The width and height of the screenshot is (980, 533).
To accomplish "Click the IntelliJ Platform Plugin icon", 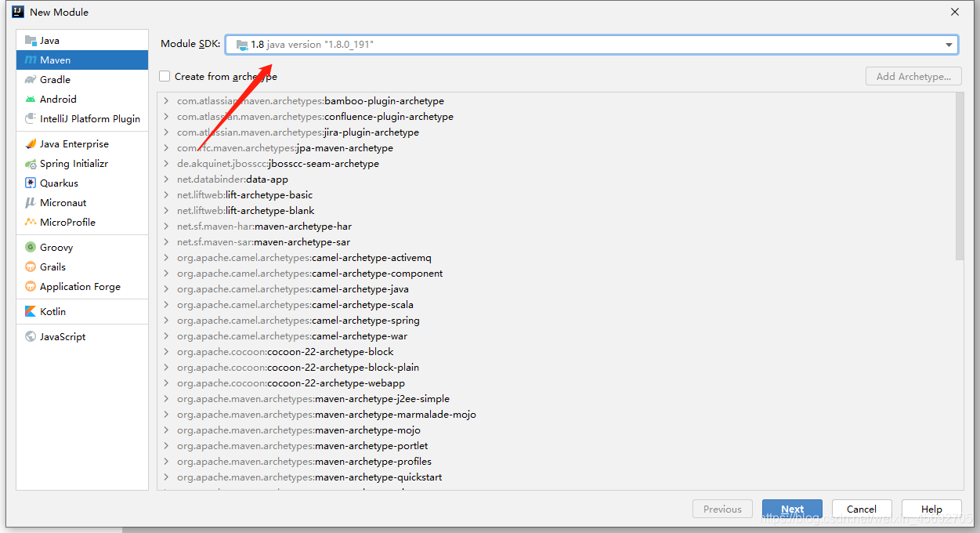I will pyautogui.click(x=31, y=119).
